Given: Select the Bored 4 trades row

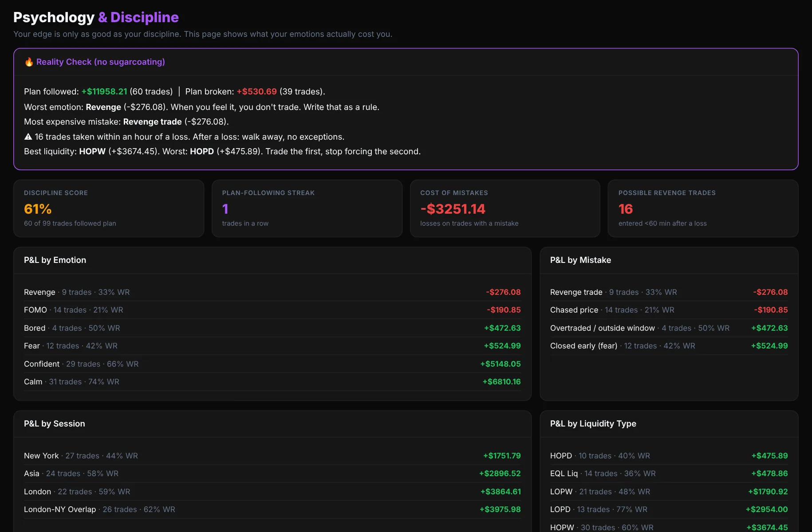Looking at the screenshot, I should coord(272,328).
